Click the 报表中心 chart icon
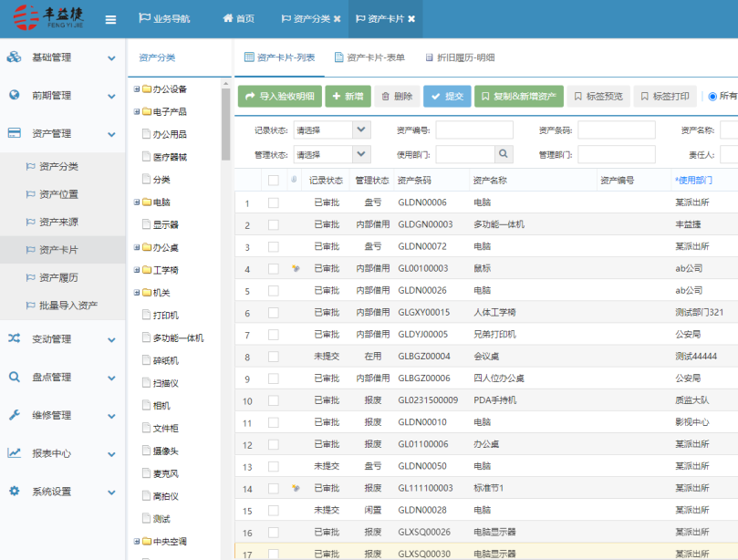738x560 pixels. pyautogui.click(x=14, y=452)
